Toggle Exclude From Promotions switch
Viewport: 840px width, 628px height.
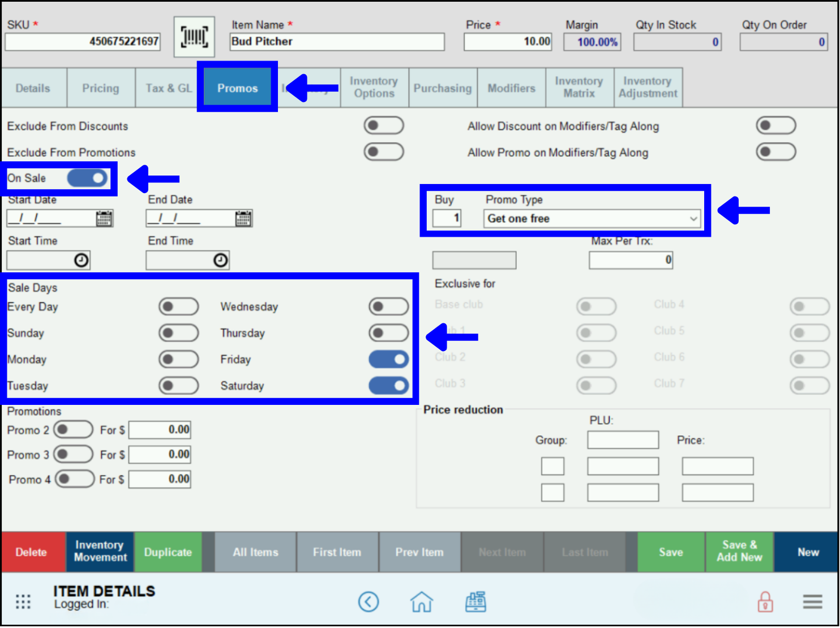point(384,152)
